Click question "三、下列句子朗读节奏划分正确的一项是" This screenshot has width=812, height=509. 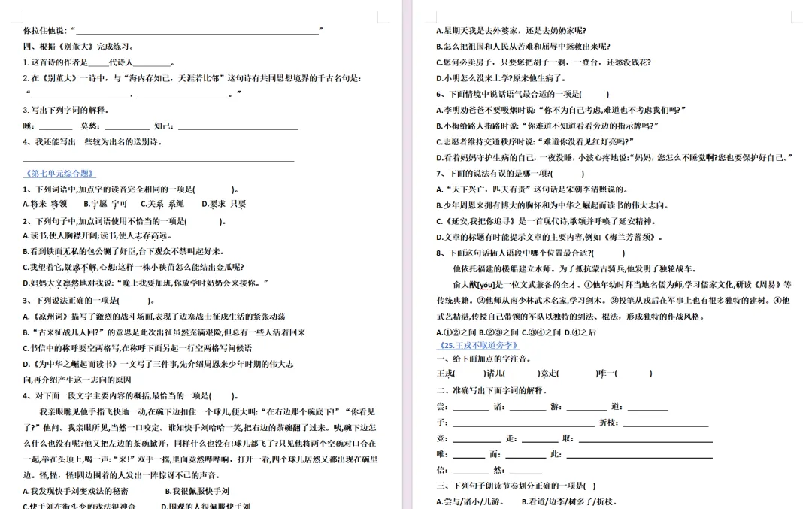(517, 486)
